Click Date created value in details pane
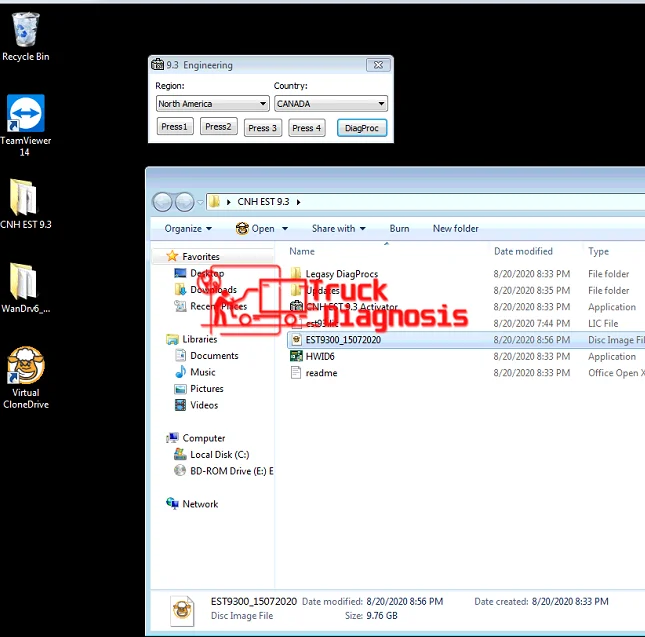The image size is (645, 637). (570, 602)
